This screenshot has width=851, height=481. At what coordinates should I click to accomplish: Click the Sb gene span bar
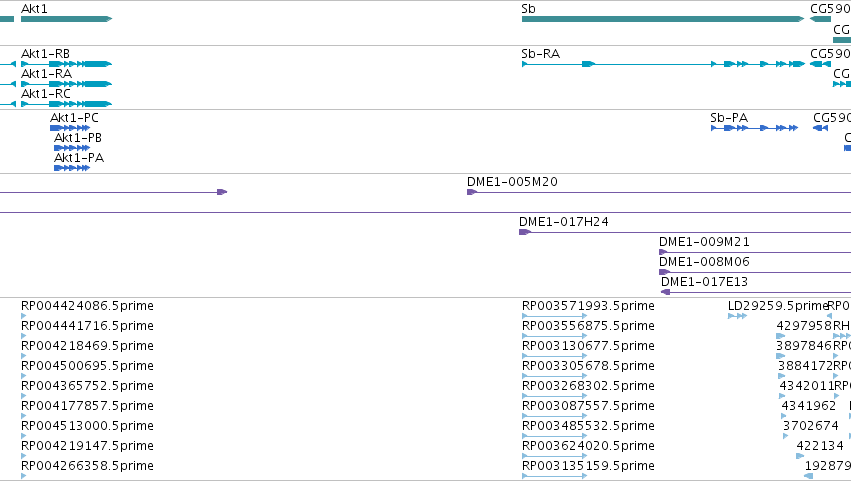click(x=663, y=19)
